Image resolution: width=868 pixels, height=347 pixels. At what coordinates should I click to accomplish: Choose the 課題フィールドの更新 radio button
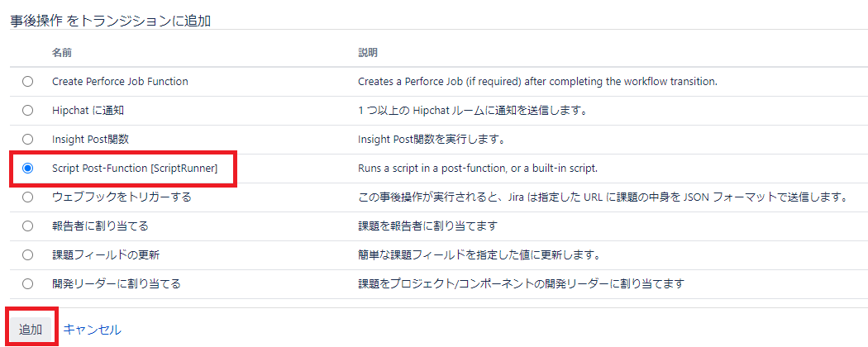click(x=27, y=255)
